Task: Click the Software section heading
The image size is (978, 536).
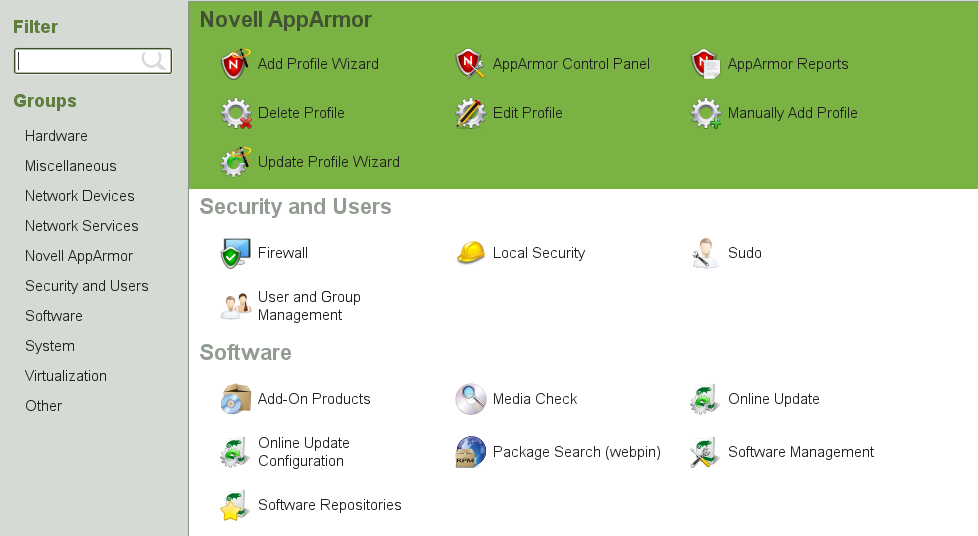Action: pos(246,353)
